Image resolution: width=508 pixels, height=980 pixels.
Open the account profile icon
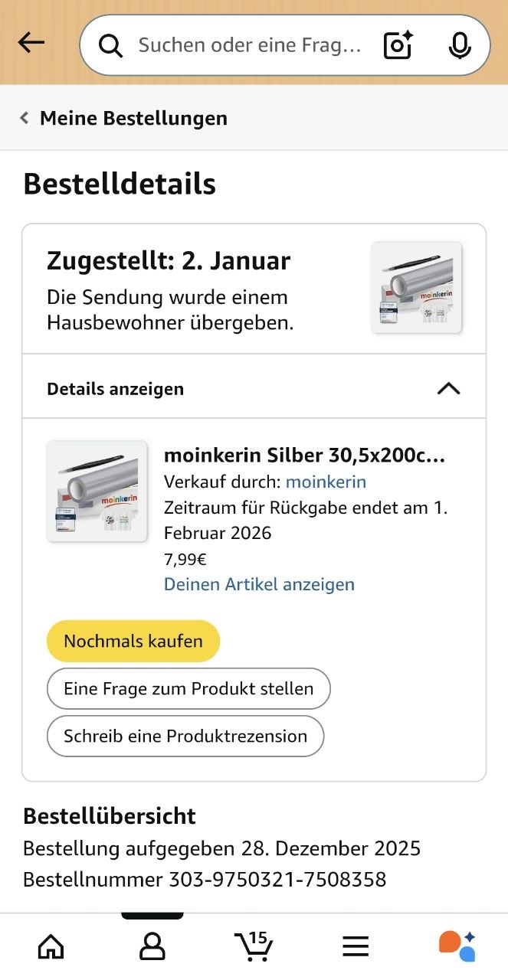[152, 947]
